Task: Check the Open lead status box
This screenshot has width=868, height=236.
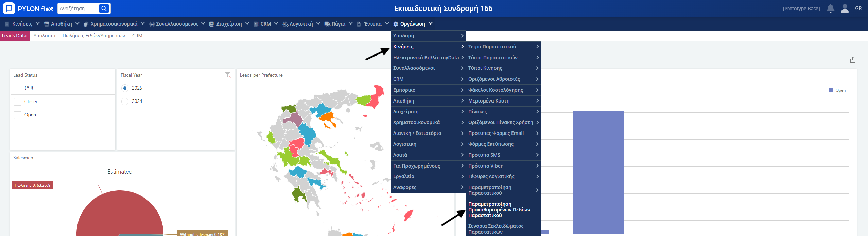Action: coord(18,115)
